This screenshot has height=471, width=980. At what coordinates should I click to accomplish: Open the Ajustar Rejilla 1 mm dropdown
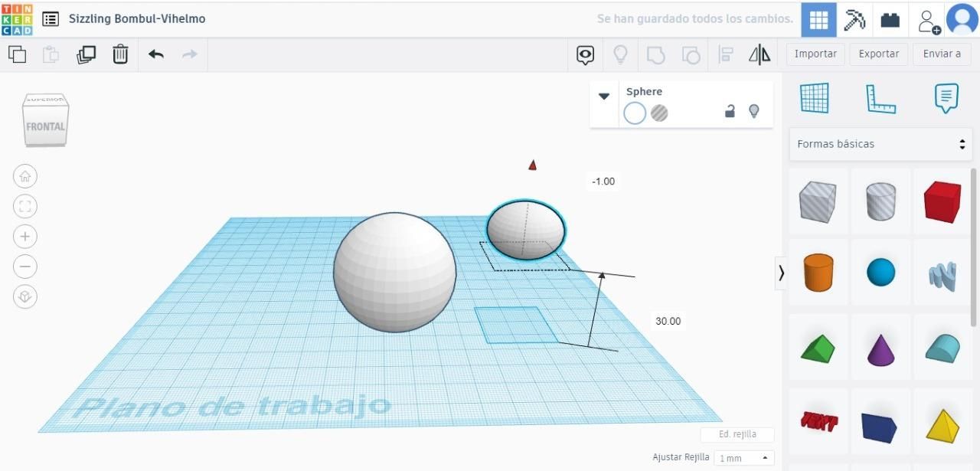(744, 458)
